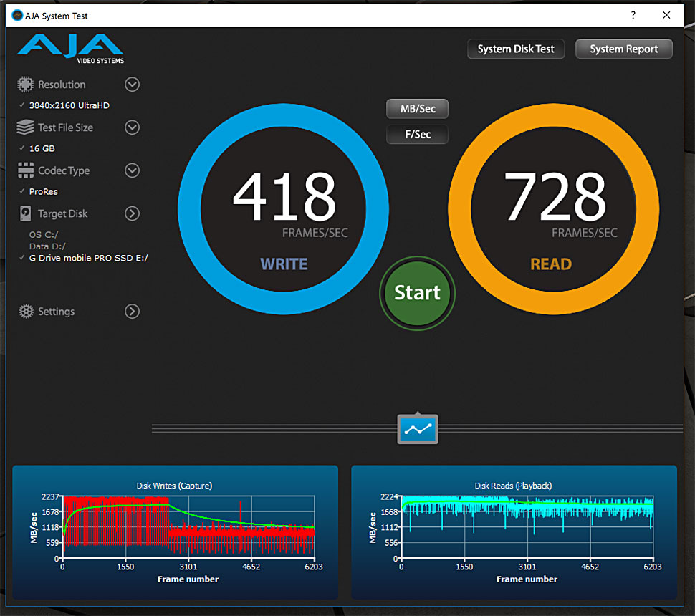Screen dimensions: 695x616
Task: Open the Settings arrow expander
Action: (x=132, y=312)
